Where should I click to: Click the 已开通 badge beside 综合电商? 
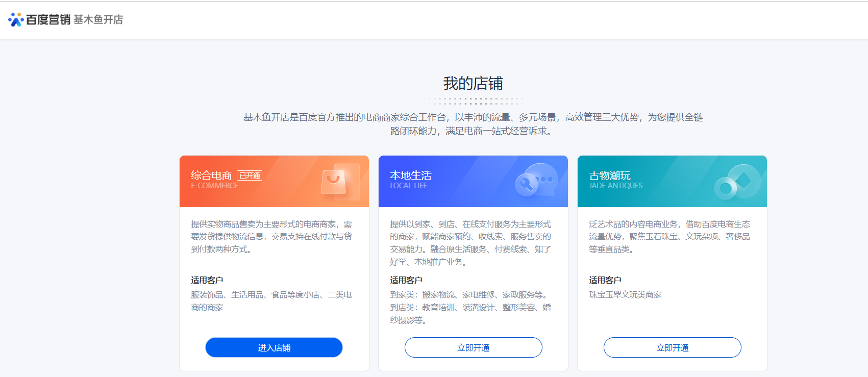(250, 175)
